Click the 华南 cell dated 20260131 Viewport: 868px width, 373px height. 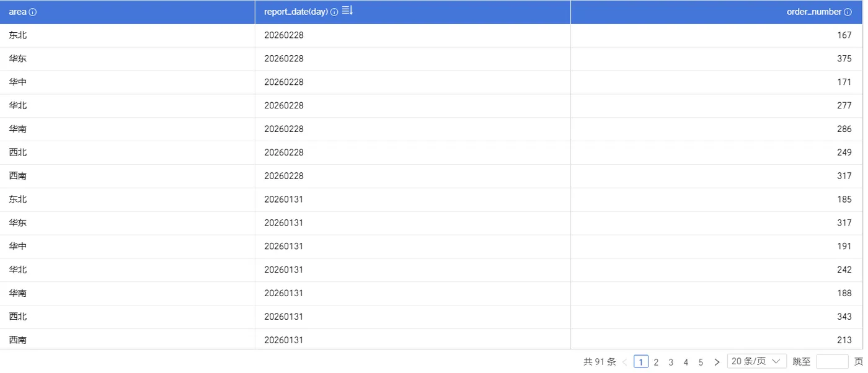[18, 293]
